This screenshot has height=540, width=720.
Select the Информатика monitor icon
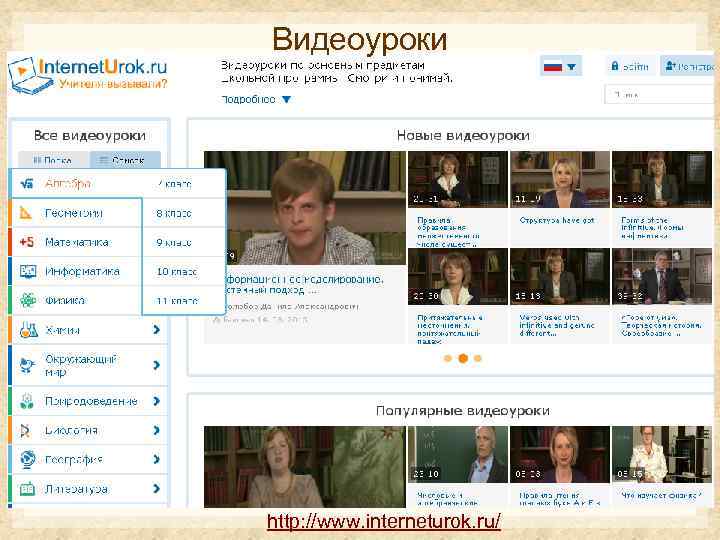tap(28, 271)
